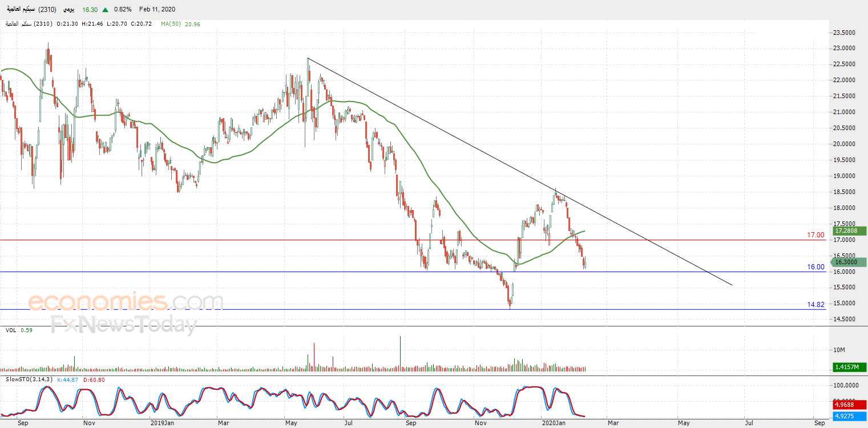Click the last price 16.30 in header

90,10
